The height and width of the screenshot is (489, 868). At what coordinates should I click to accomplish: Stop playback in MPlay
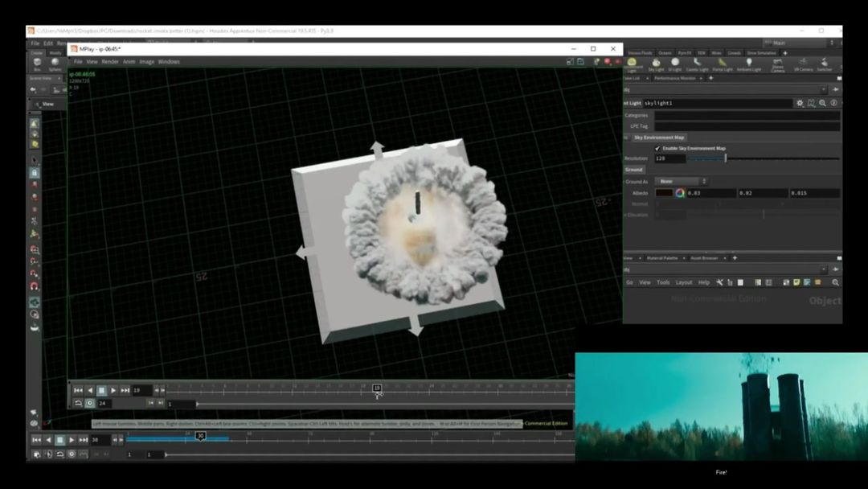point(101,390)
